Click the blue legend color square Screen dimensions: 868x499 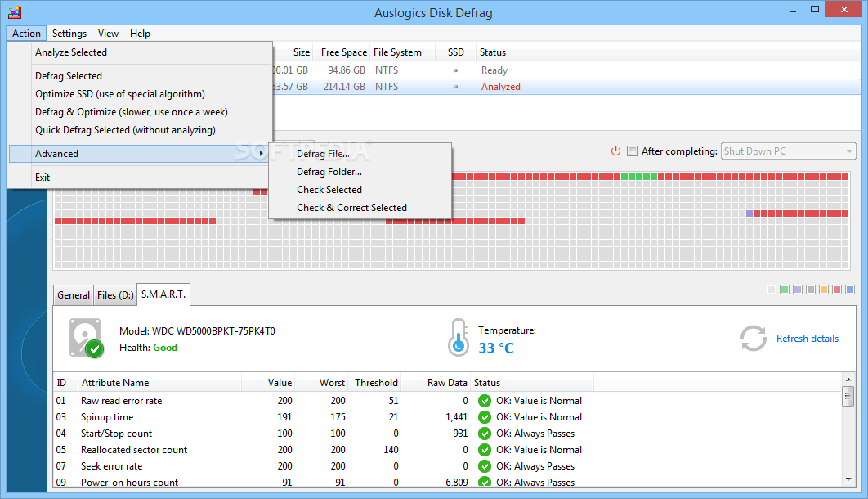850,290
